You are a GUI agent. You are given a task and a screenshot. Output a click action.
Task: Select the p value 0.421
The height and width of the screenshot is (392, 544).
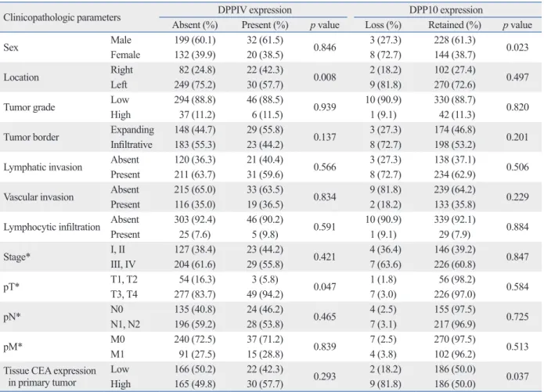click(x=325, y=257)
